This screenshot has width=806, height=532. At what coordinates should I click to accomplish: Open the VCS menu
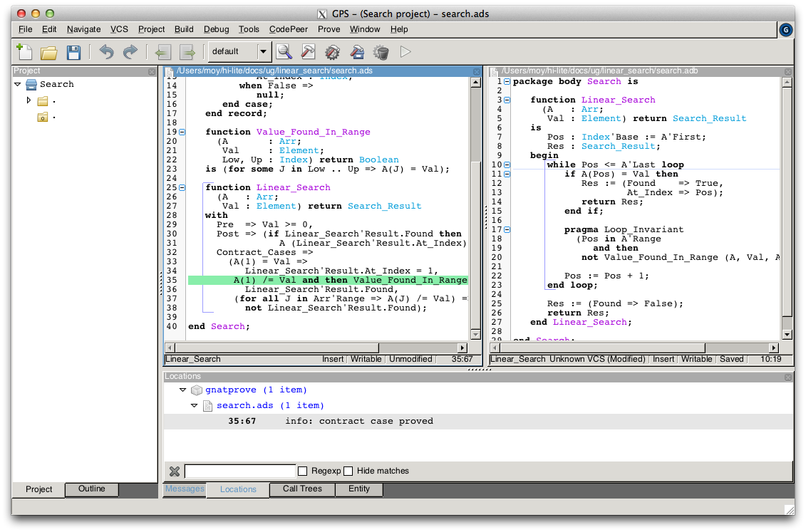coord(119,29)
